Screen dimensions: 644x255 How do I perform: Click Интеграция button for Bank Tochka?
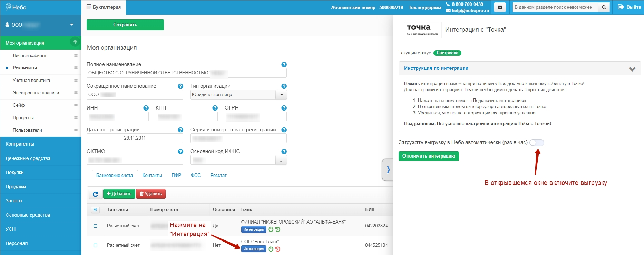(254, 249)
